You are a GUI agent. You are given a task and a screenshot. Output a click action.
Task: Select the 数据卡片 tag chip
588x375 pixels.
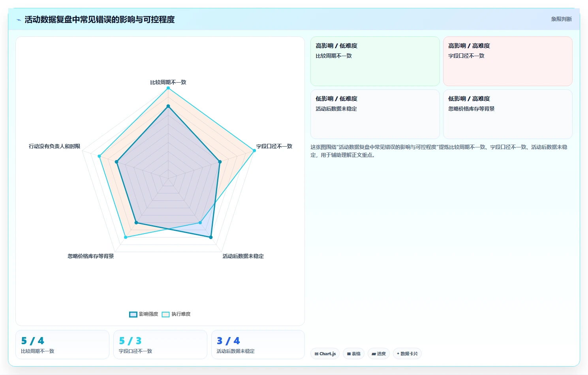(x=407, y=354)
